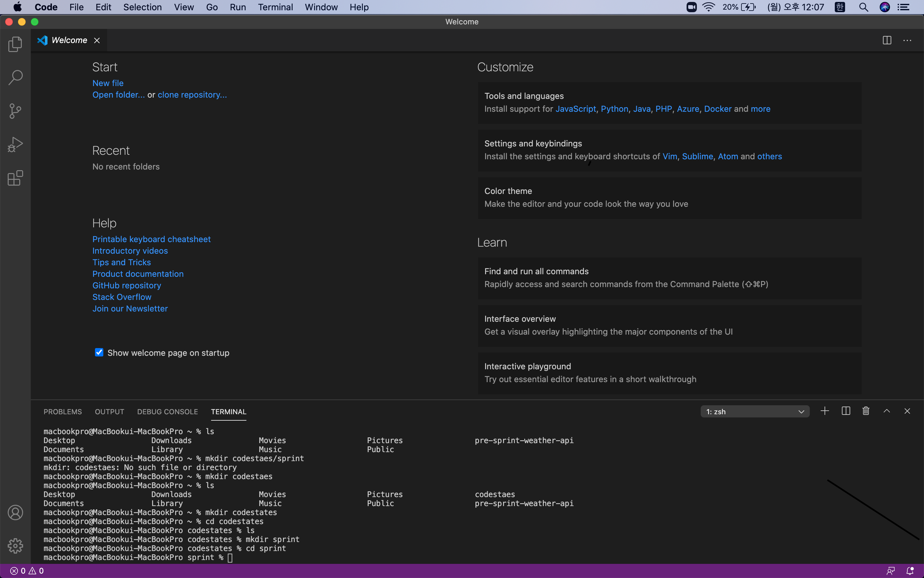924x578 pixels.
Task: Open Printable keyboard cheatsheet link
Action: coord(151,239)
